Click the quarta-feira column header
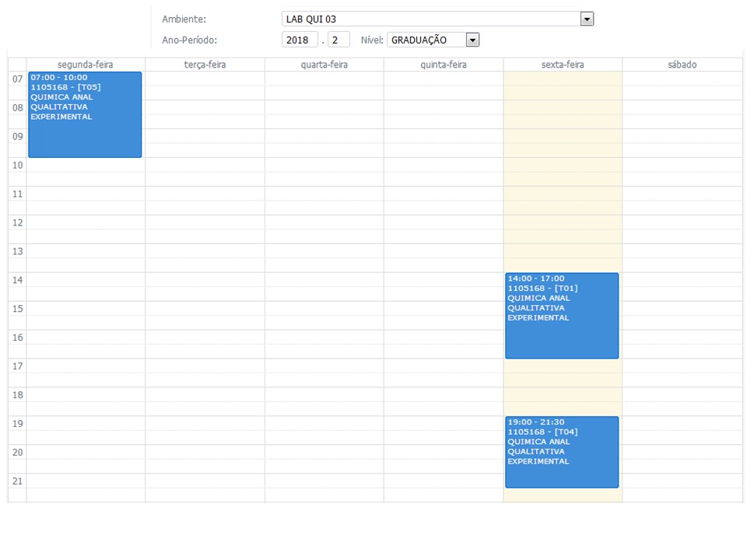This screenshot has height=560, width=747. 324,65
